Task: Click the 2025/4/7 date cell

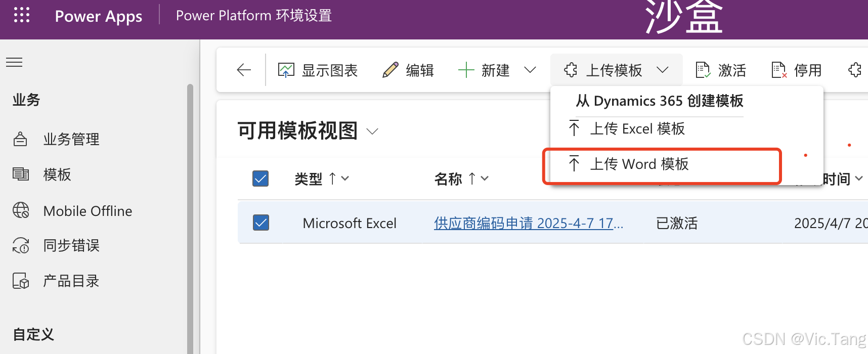Action: [x=831, y=223]
